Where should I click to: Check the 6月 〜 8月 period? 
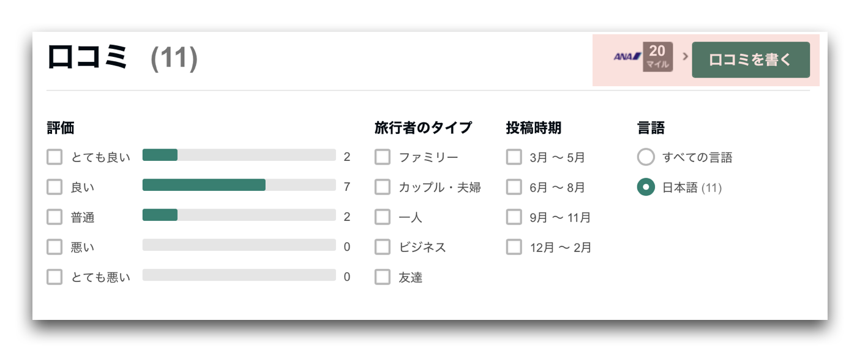tap(514, 187)
